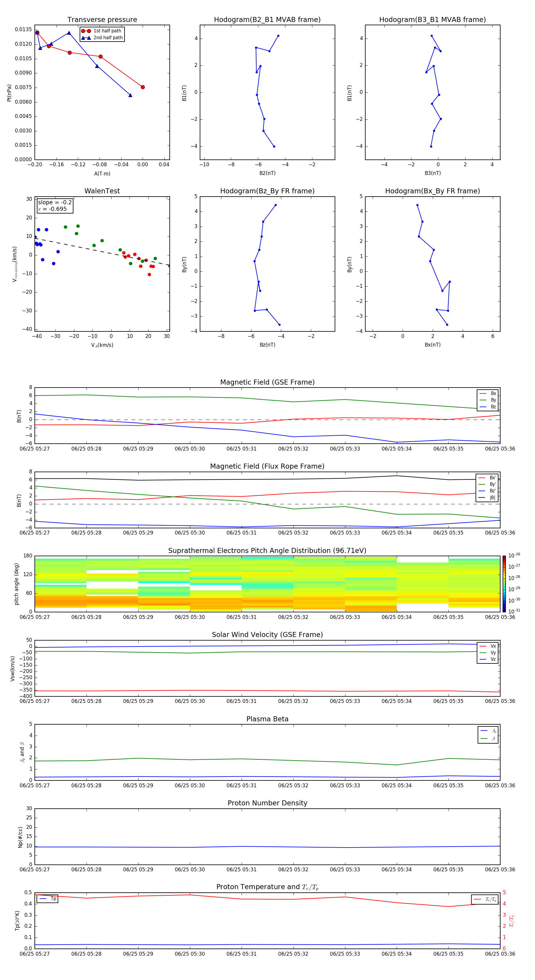Viewport: 535px width, 980px height.
Task: Click the "2nd half path" legend entry
Action: click(102, 38)
